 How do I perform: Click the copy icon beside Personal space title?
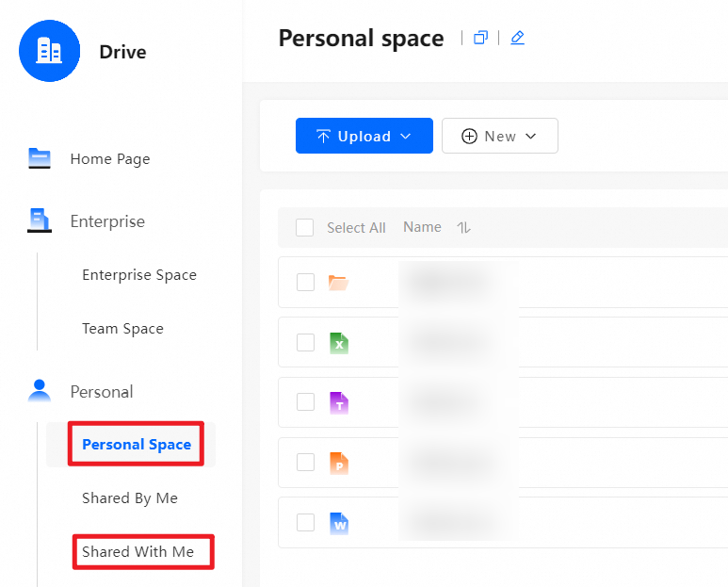coord(481,38)
